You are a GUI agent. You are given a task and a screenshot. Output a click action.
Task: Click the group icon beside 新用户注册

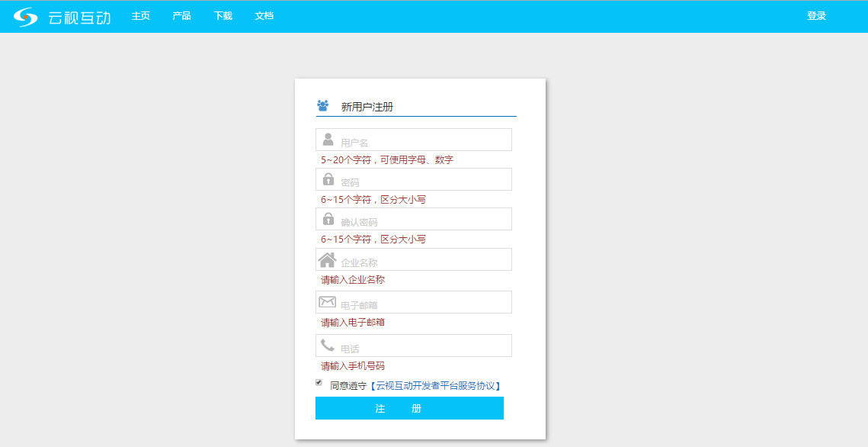click(x=322, y=106)
